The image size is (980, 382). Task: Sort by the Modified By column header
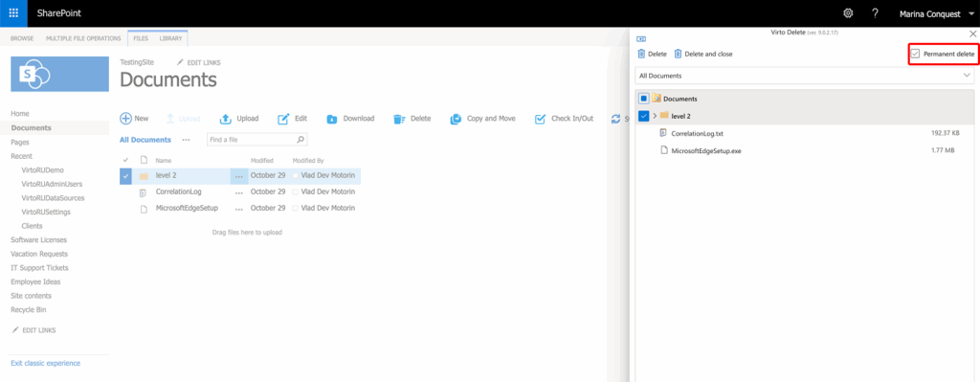(308, 161)
